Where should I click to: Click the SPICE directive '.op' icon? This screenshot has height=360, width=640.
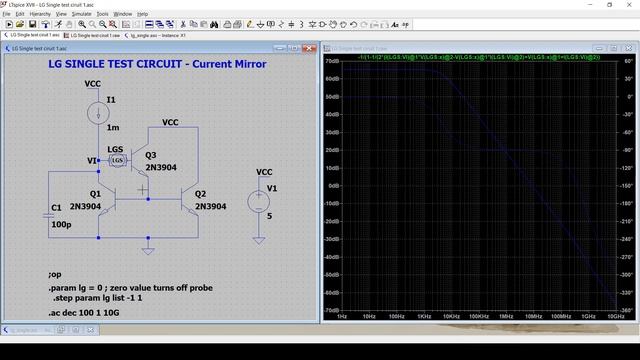(405, 24)
